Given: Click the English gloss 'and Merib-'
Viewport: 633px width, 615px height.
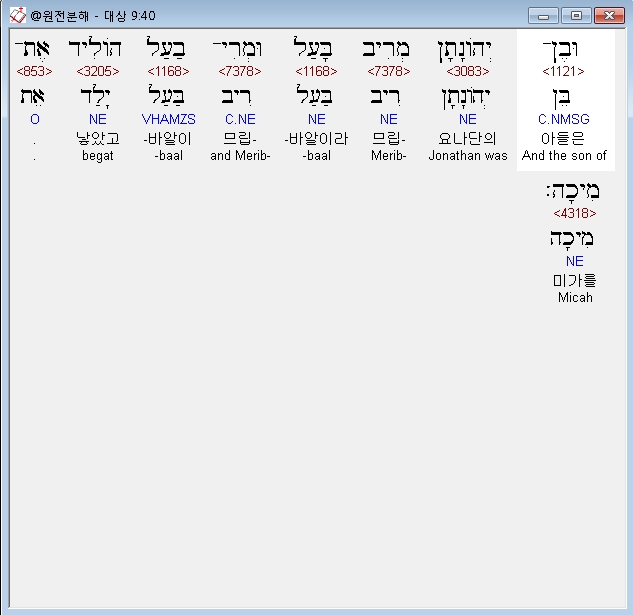Looking at the screenshot, I should [x=240, y=155].
